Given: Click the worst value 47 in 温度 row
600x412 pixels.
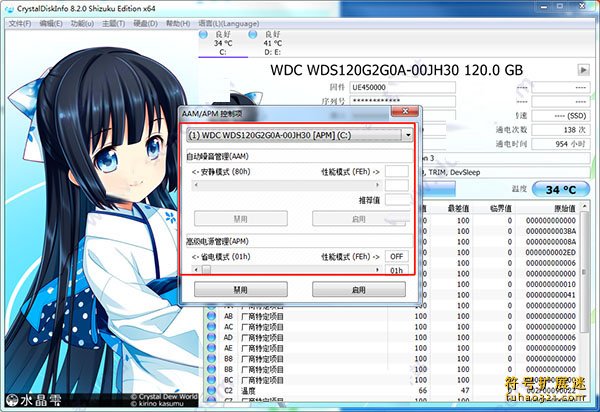Looking at the screenshot, I should click(465, 391).
